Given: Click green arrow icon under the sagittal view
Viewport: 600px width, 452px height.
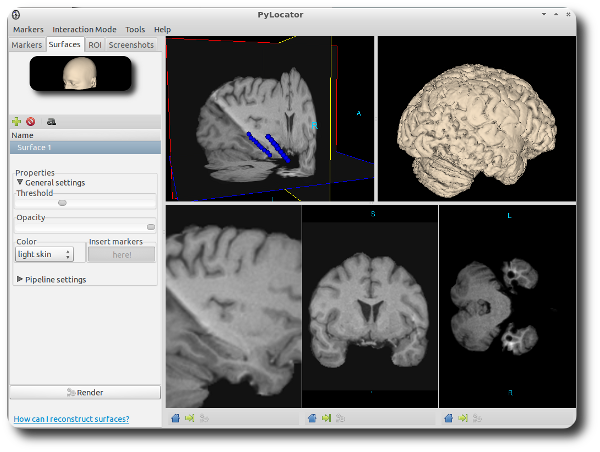Looking at the screenshot, I should [190, 418].
